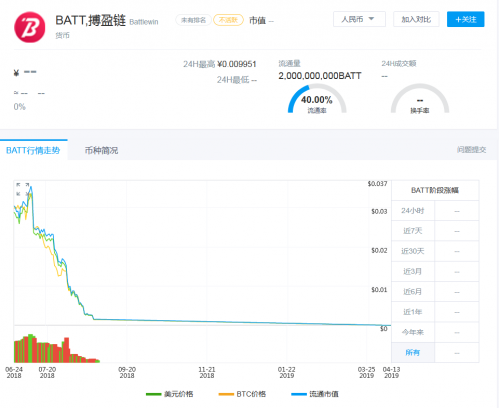Follow the coin with +关注 button
The width and height of the screenshot is (499, 408).
coord(465,19)
